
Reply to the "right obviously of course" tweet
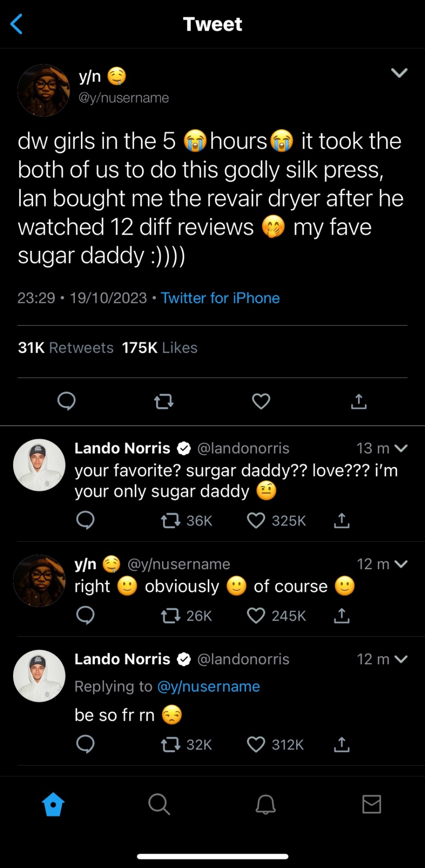[86, 616]
